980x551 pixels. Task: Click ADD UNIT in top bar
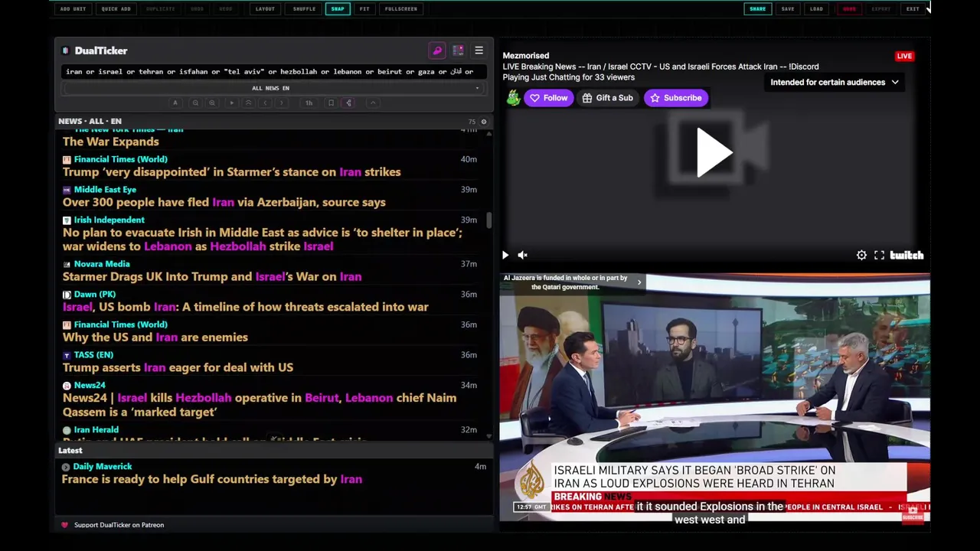click(73, 8)
